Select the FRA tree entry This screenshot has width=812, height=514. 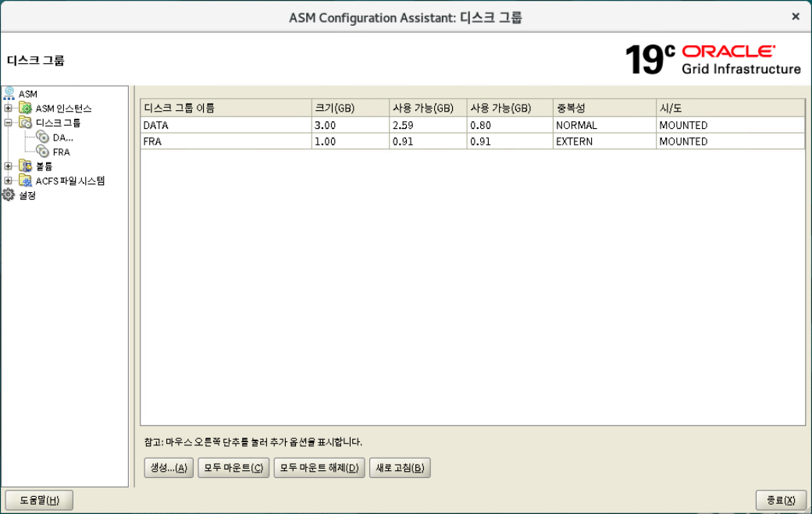[x=61, y=152]
